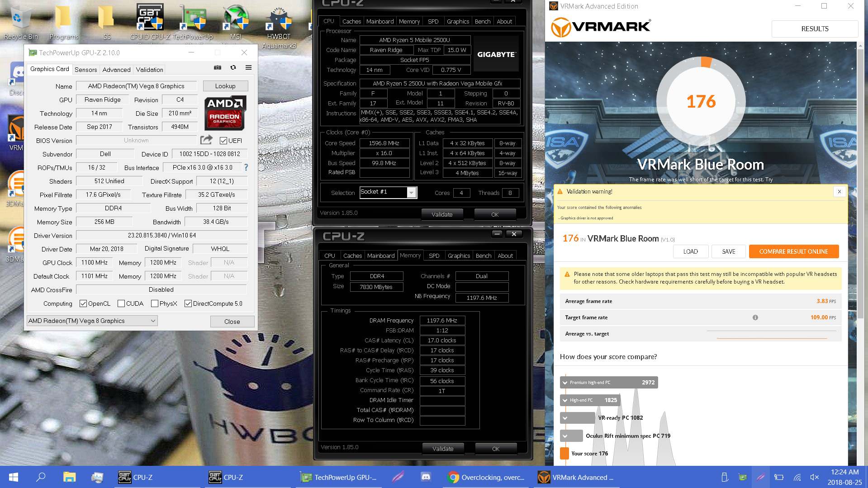Screen dimensions: 868x488
Task: Select the TechPowerUp GPU-Z desktop shortcut
Action: point(193,23)
